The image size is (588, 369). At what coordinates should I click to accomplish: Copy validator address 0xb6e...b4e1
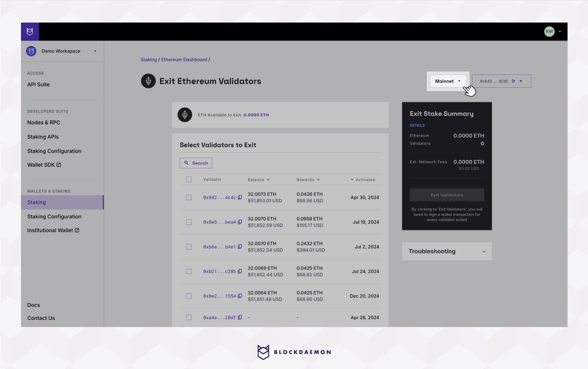240,246
